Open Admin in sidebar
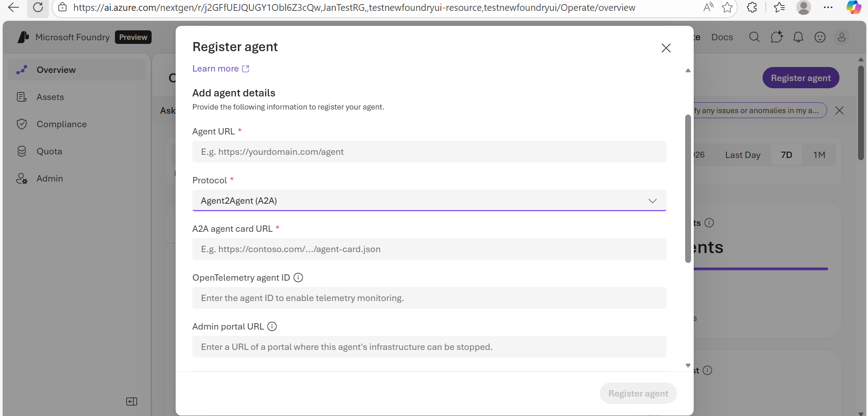This screenshot has width=868, height=416. 77,178
